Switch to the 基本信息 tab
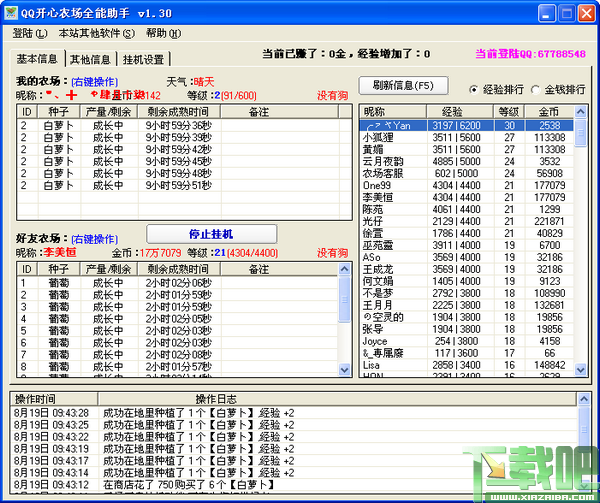The width and height of the screenshot is (600, 503). coord(37,59)
